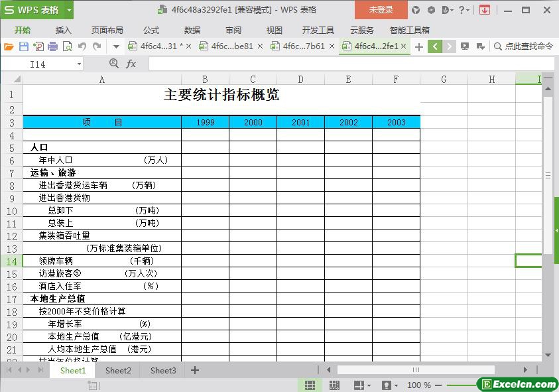Click the Open folder icon in quick toolbar
The height and width of the screenshot is (392, 559).
click(9, 46)
